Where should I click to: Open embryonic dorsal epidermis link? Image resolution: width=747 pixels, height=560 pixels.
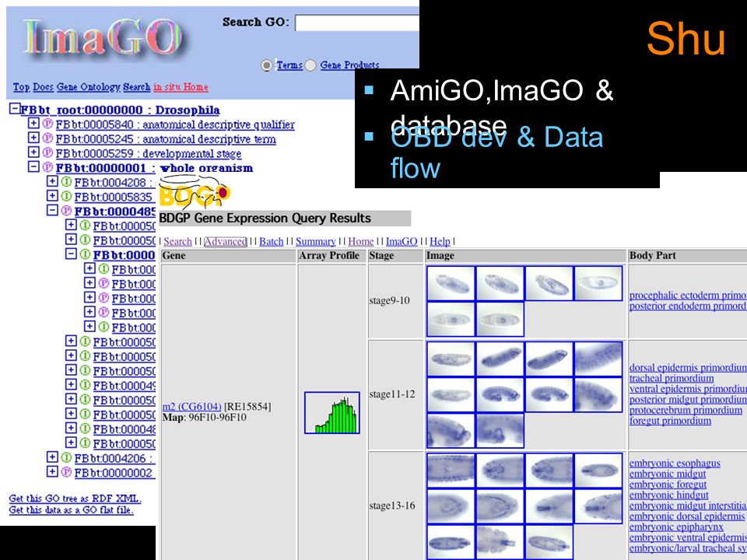click(686, 516)
